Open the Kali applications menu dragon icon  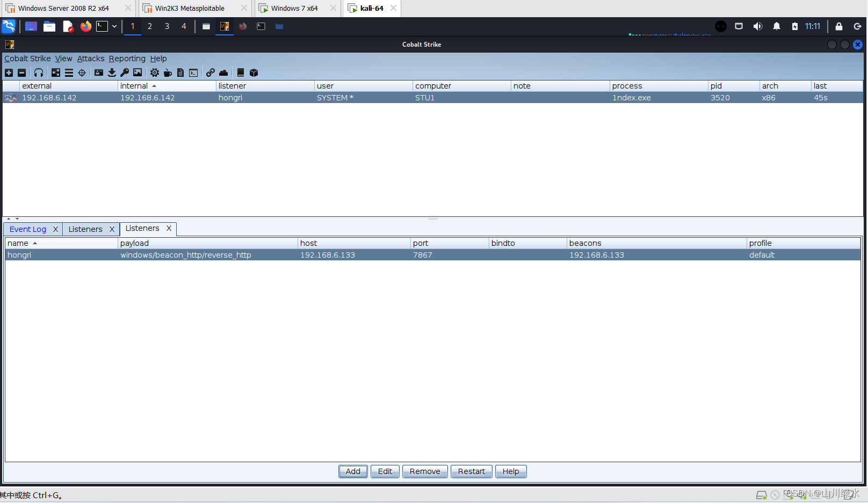coord(9,26)
